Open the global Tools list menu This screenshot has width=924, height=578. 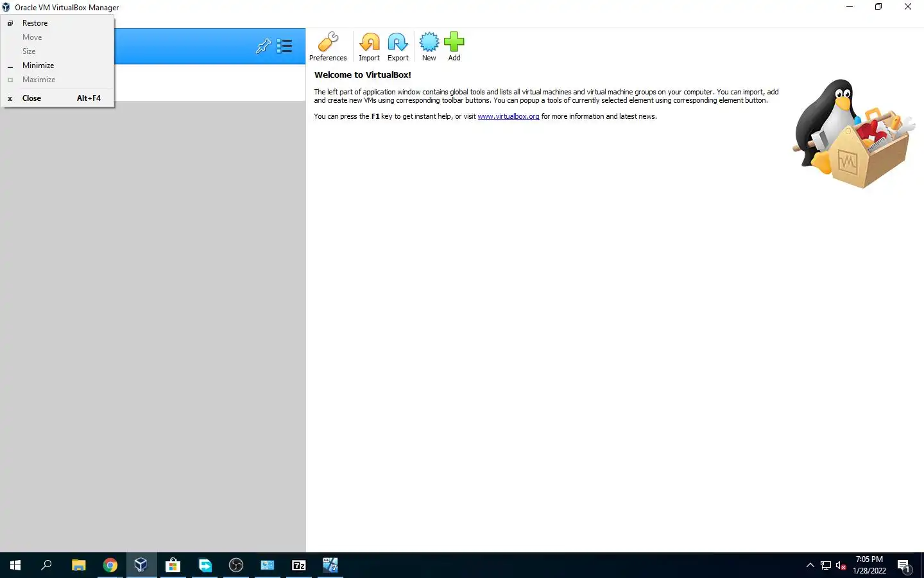[x=284, y=46]
